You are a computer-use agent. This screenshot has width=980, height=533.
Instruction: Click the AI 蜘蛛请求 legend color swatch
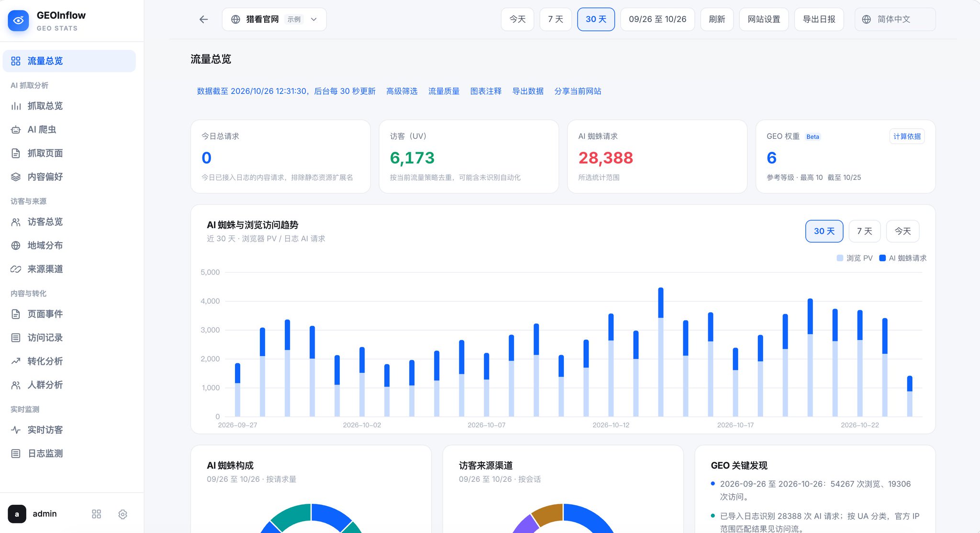(882, 258)
